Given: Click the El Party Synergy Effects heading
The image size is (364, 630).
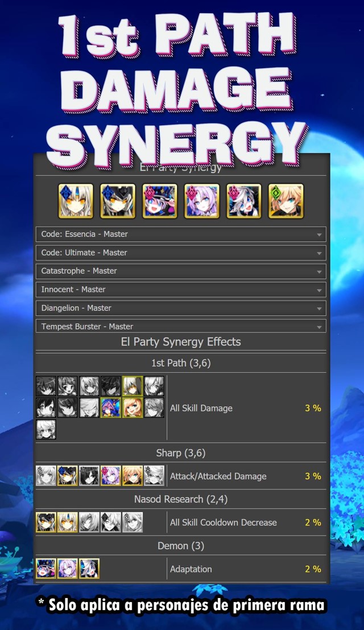Looking at the screenshot, I should pyautogui.click(x=181, y=342).
